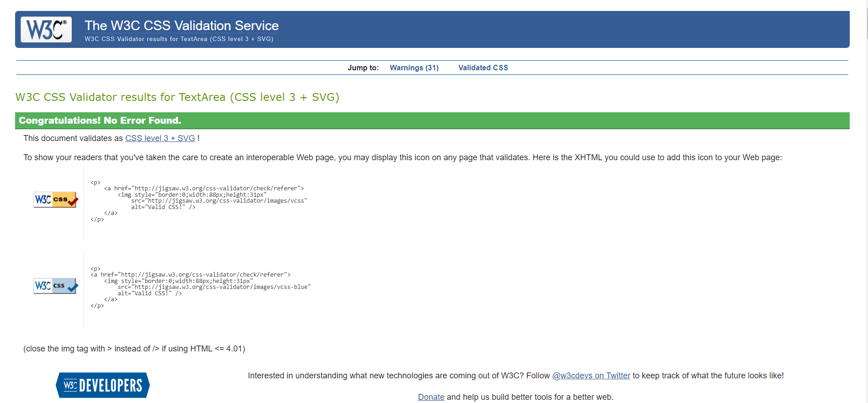Jump to Warnings (31)
The image size is (868, 403).
pos(414,68)
